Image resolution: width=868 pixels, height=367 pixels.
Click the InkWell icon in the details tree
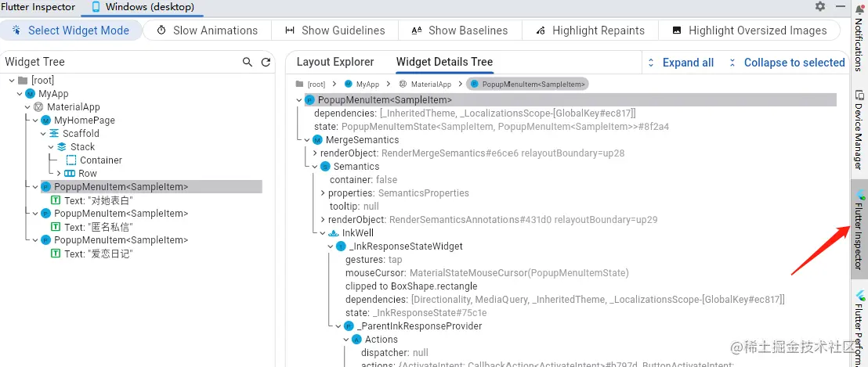pyautogui.click(x=334, y=233)
